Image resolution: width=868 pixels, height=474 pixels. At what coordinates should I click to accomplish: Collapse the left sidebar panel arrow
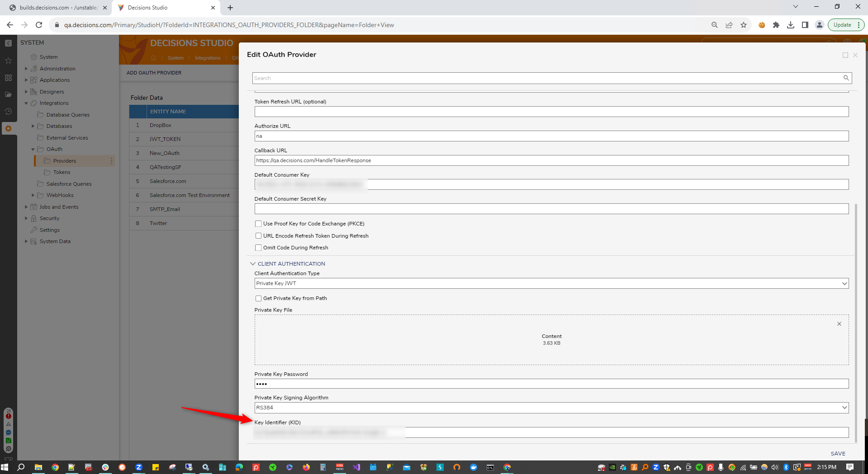click(8, 43)
